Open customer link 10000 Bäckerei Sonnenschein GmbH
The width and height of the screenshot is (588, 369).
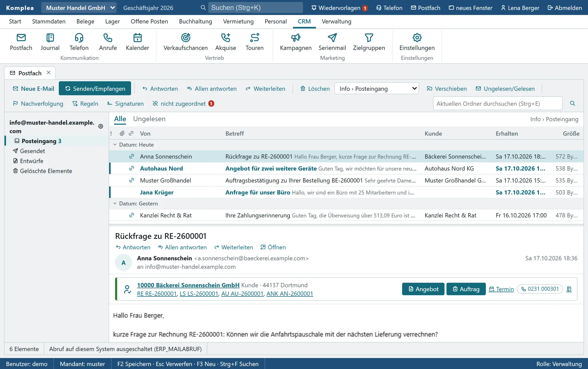click(x=188, y=285)
